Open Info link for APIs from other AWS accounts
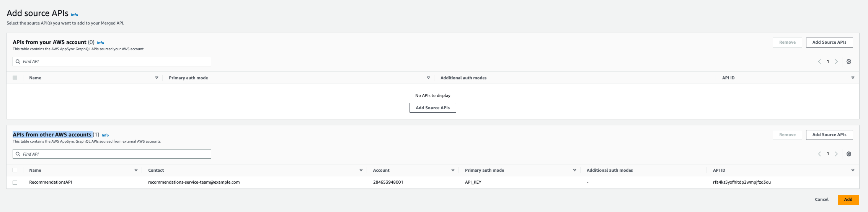Viewport: 868px width, 212px height. pos(105,135)
